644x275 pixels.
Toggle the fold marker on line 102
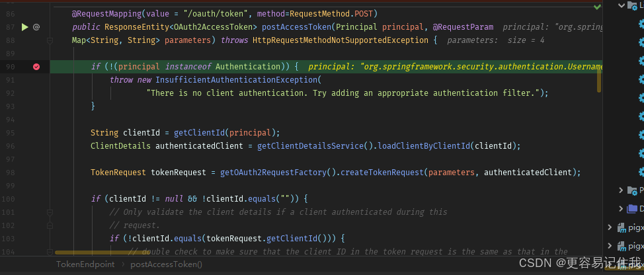50,225
